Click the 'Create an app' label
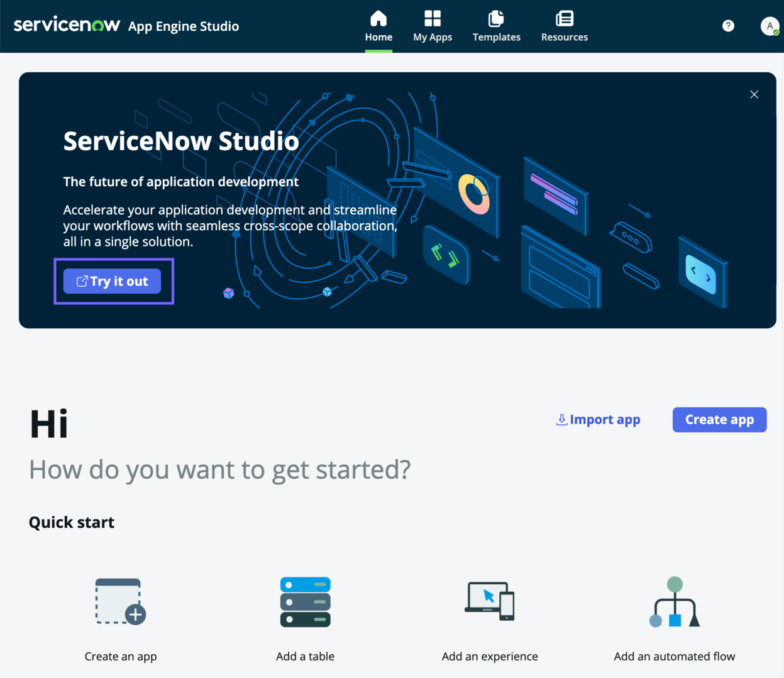The height and width of the screenshot is (678, 784). (121, 656)
